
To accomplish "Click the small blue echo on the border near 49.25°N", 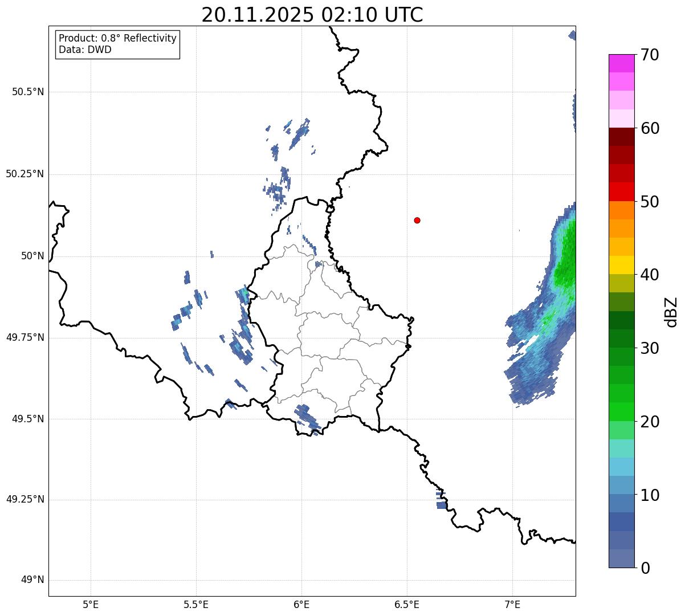I will click(x=441, y=499).
